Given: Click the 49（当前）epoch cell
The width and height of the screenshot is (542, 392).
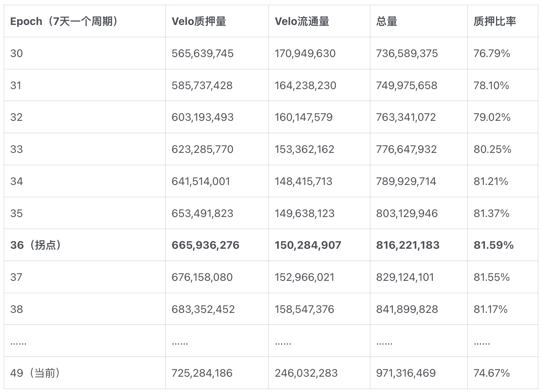Looking at the screenshot, I should 35,373.
